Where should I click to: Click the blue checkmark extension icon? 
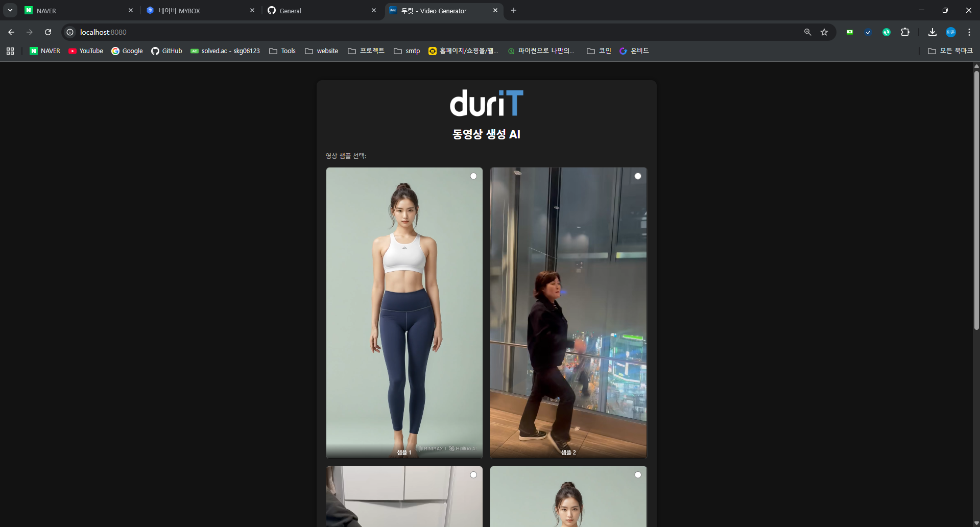868,32
